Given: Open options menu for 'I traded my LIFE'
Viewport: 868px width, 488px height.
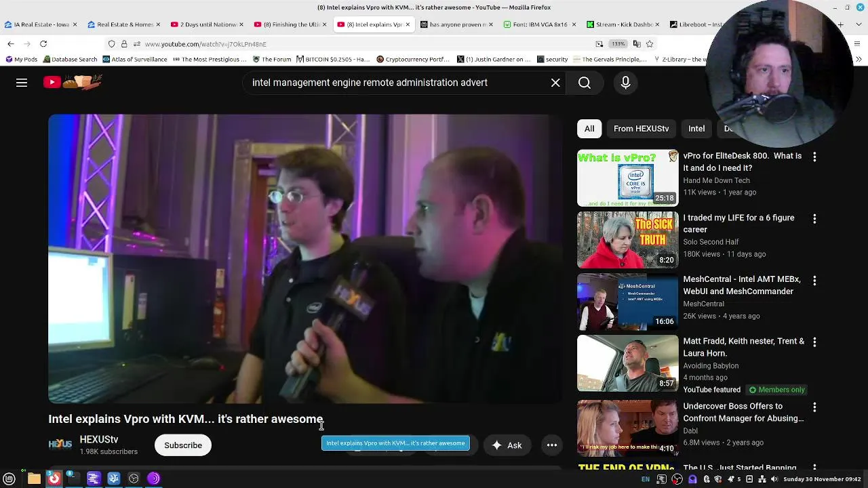Looking at the screenshot, I should point(814,219).
